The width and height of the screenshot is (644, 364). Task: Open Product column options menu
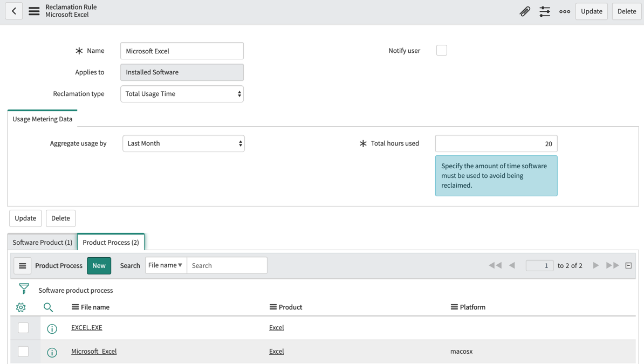click(x=273, y=307)
